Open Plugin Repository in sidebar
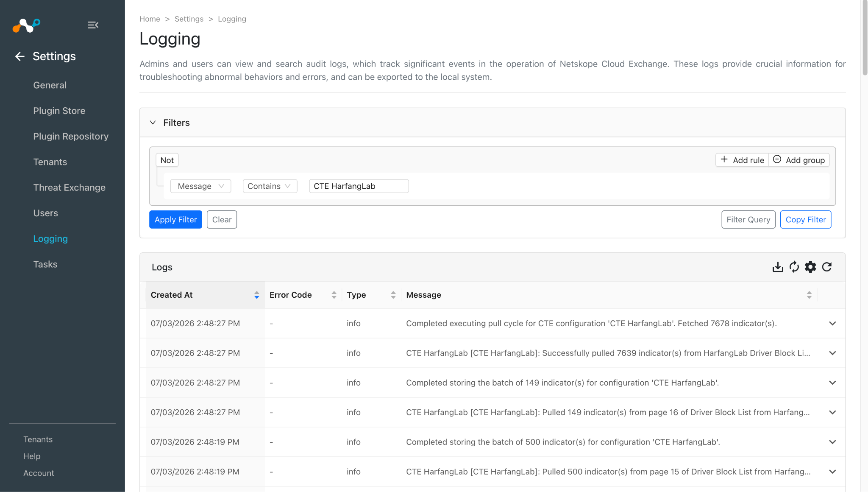The height and width of the screenshot is (492, 868). click(x=71, y=136)
